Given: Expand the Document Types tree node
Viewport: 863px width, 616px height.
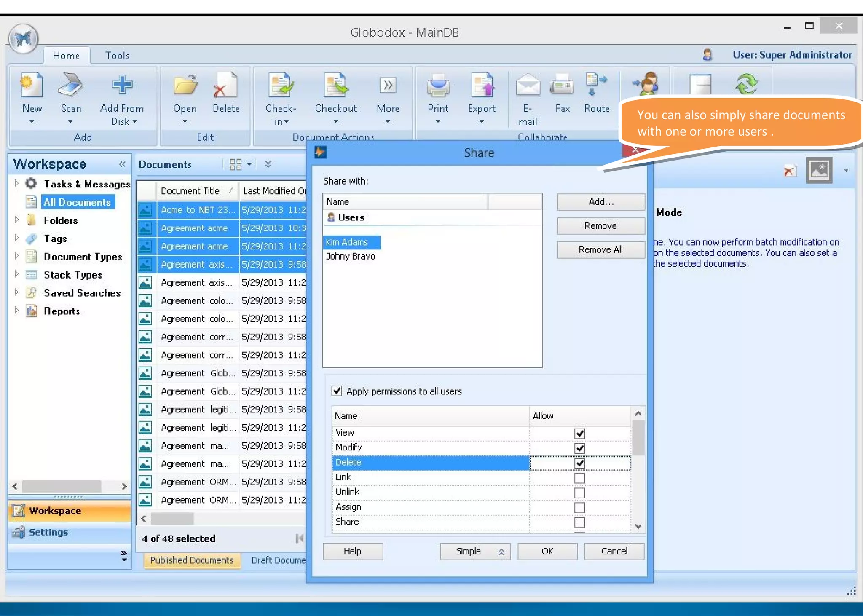Looking at the screenshot, I should (16, 256).
